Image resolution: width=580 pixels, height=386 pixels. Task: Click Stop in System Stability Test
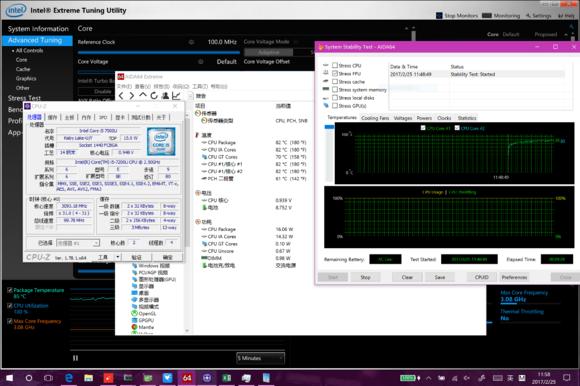(365, 277)
